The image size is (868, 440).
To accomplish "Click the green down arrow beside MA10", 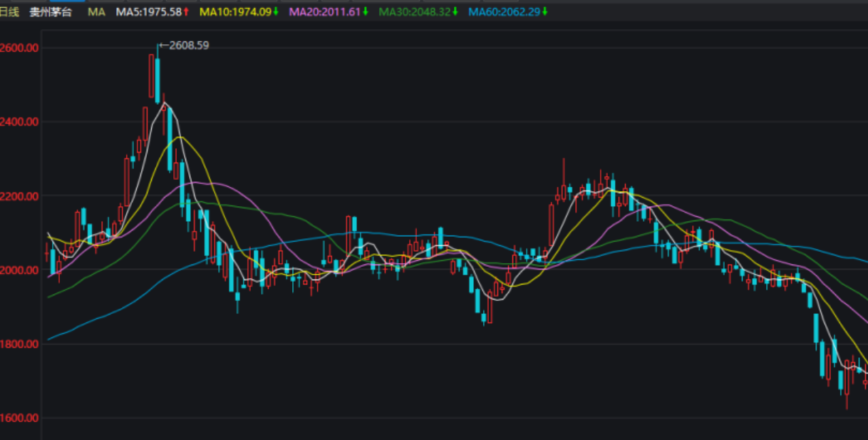I will pyautogui.click(x=276, y=12).
